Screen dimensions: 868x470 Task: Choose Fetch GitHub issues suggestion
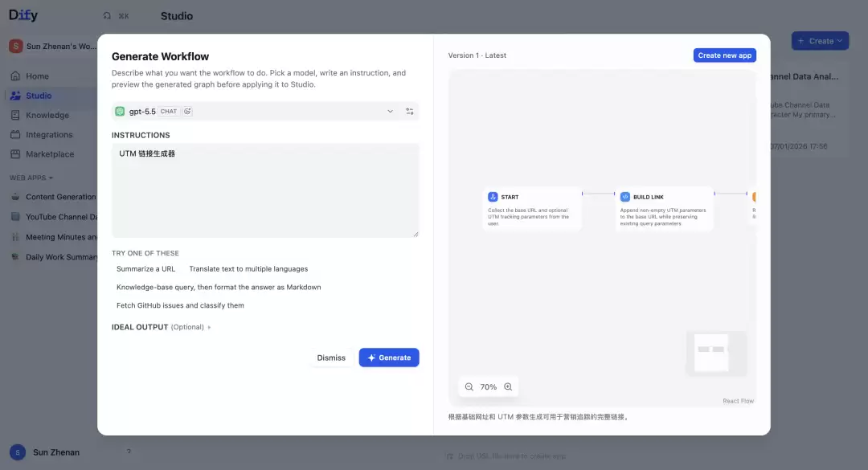click(x=180, y=305)
